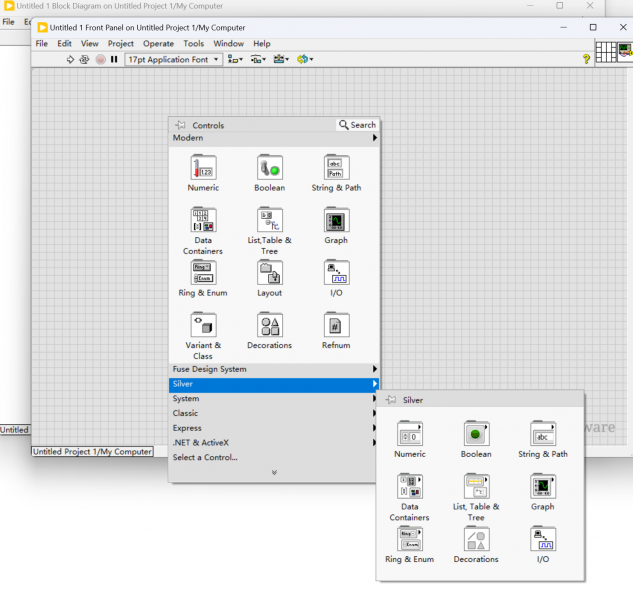Pin the Silver subpalette with thumbtack
Image resolution: width=633 pixels, height=600 pixels.
click(x=390, y=400)
